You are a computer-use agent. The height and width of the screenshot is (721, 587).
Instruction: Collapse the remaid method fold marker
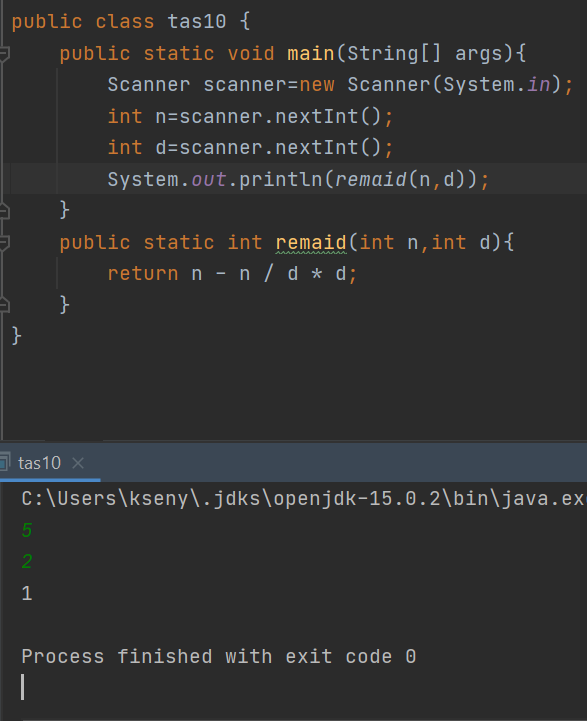point(4,242)
